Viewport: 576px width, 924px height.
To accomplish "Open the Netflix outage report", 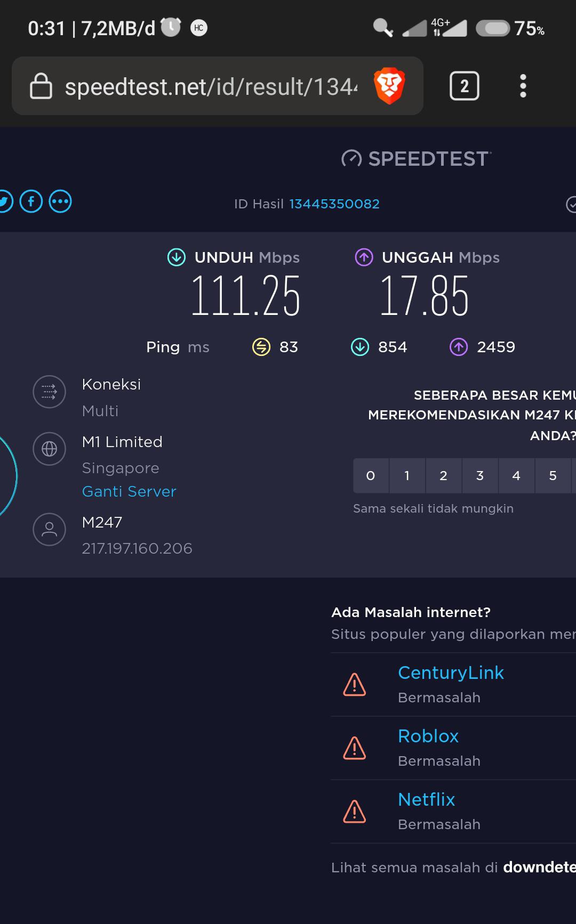I will click(427, 799).
